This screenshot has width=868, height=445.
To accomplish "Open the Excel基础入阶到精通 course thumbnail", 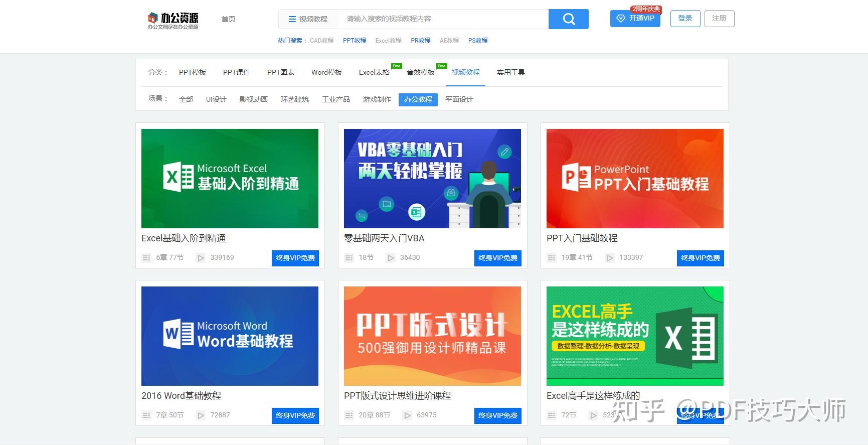I will click(230, 179).
